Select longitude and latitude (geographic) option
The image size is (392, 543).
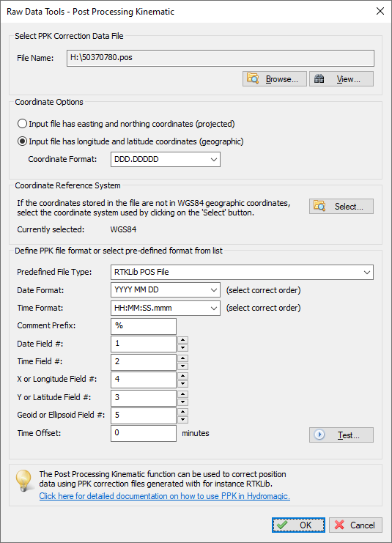(23, 141)
